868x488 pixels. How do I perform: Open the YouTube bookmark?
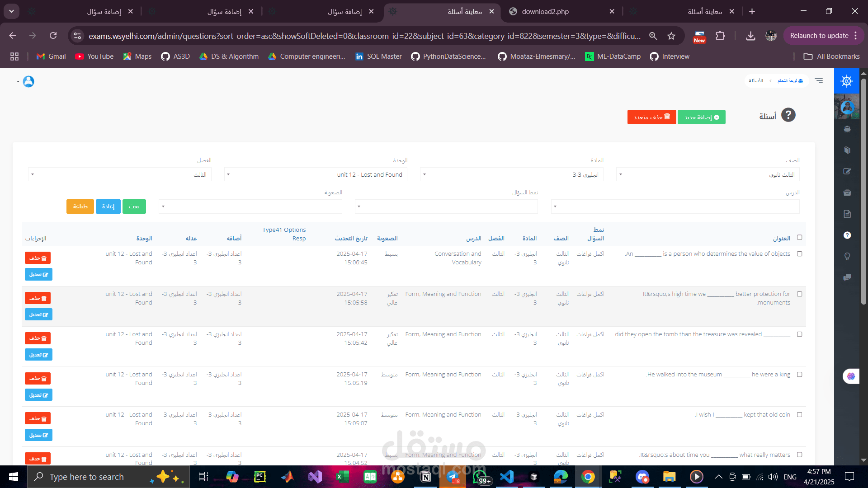pos(94,56)
